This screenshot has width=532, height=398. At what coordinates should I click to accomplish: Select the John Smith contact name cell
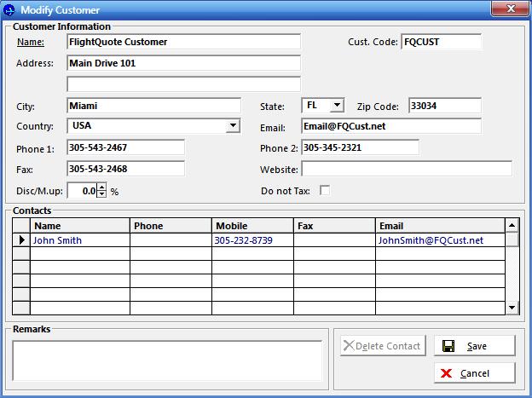point(80,240)
